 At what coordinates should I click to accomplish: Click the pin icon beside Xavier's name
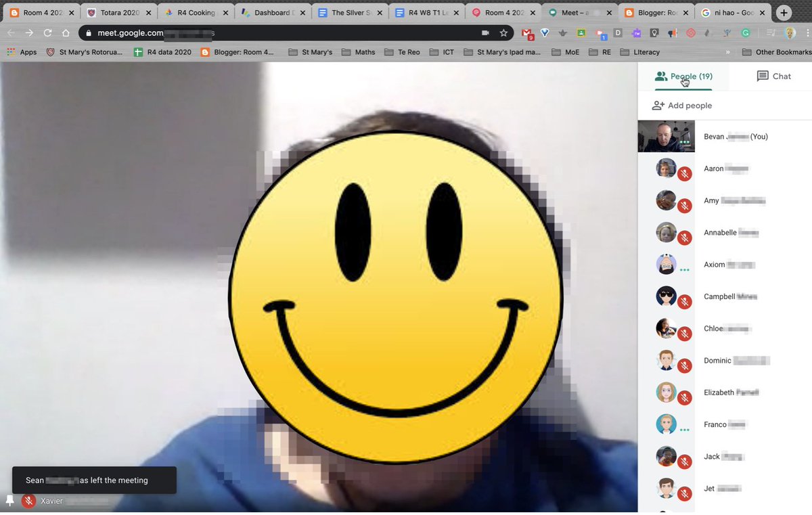[9, 501]
